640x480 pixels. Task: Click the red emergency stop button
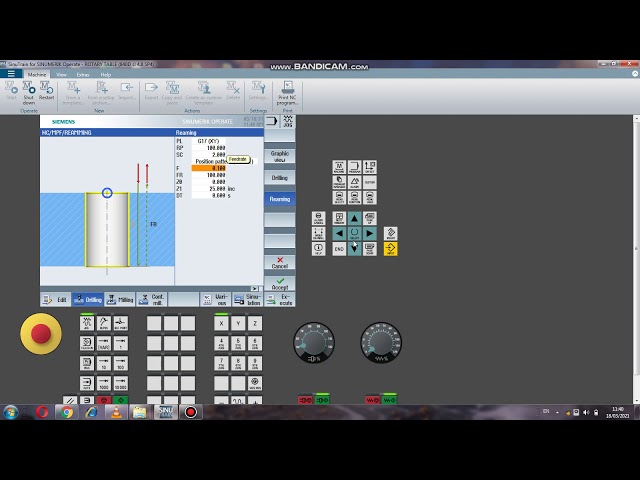[x=41, y=333]
